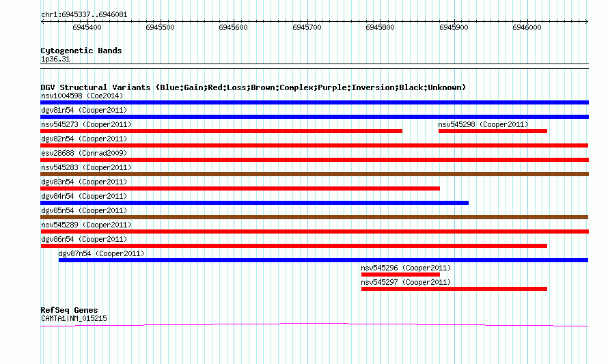Click the 6945600 ruler position
The image size is (608, 364).
(233, 27)
